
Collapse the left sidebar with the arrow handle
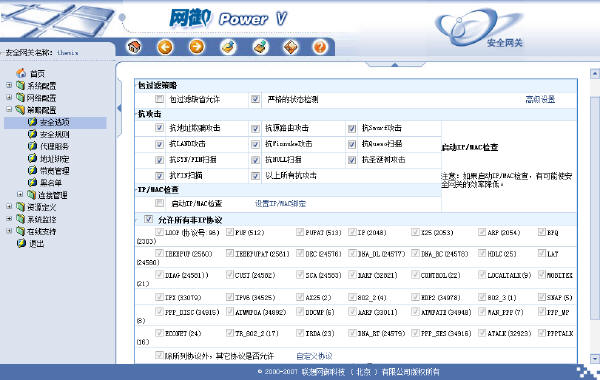tap(119, 108)
